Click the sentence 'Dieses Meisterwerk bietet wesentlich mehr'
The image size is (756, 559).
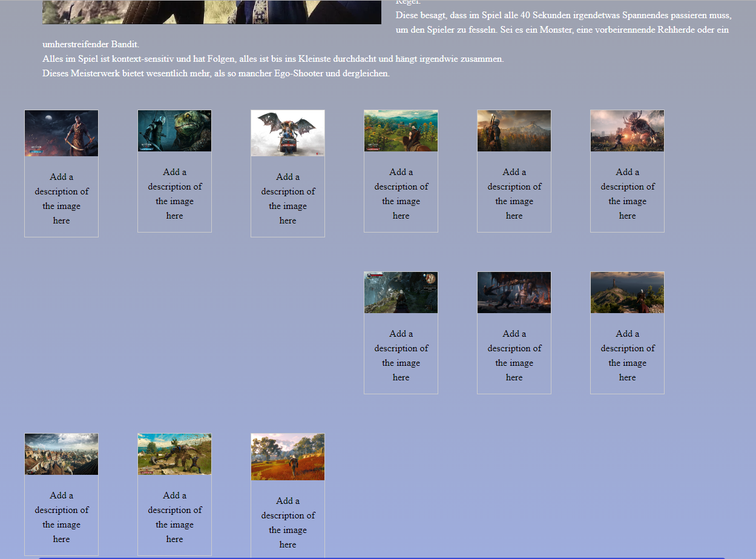[x=216, y=73]
